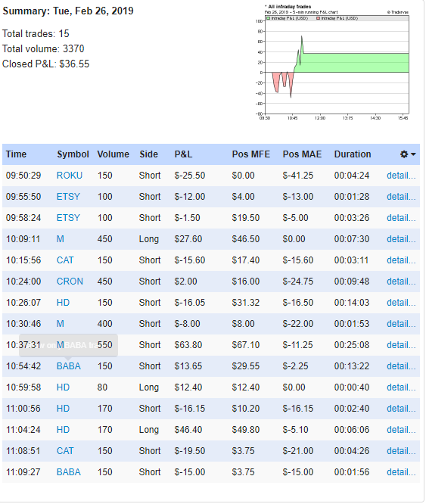Open the HD symbol in the 11:04:24 row
Screen dimensions: 426x504
63,430
